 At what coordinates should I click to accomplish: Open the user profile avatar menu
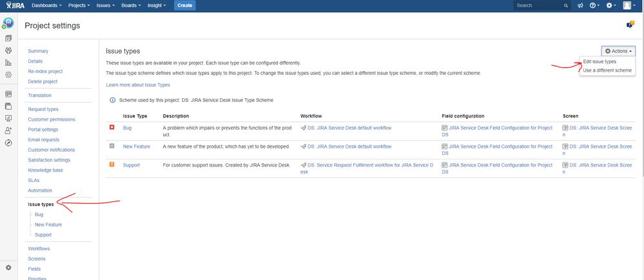pyautogui.click(x=629, y=5)
